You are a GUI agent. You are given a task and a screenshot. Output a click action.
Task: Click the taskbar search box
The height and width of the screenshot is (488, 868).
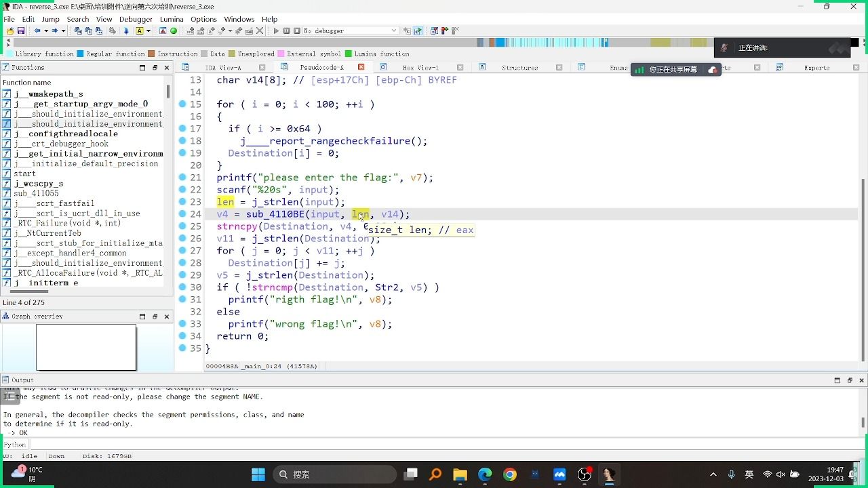(335, 474)
